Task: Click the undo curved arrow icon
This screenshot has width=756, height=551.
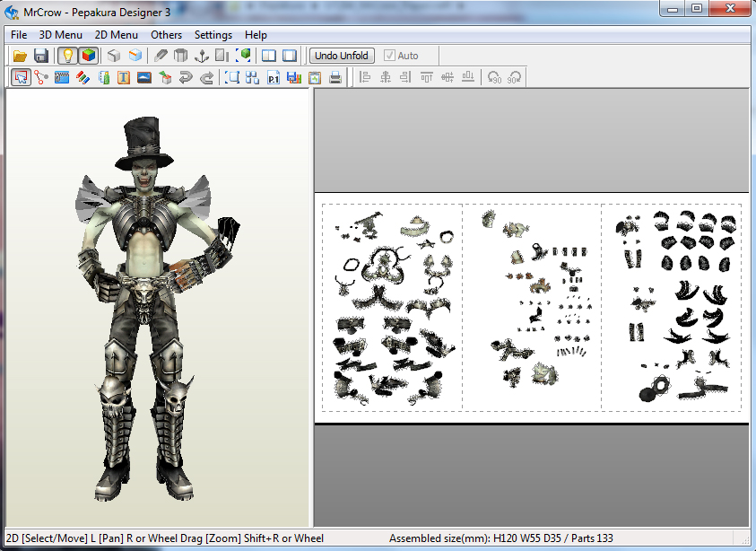Action: click(x=186, y=78)
